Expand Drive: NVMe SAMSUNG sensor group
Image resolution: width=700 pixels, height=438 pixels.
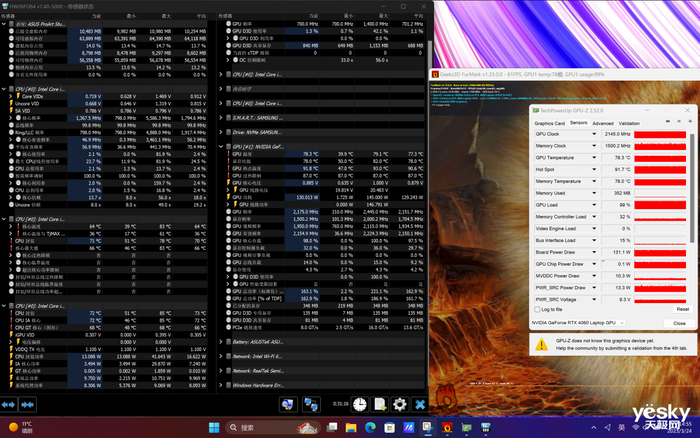click(221, 132)
